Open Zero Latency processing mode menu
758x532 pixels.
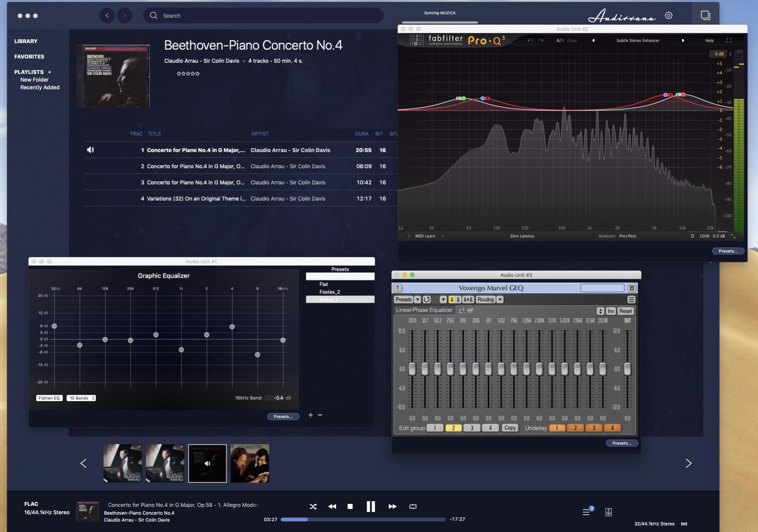point(522,236)
